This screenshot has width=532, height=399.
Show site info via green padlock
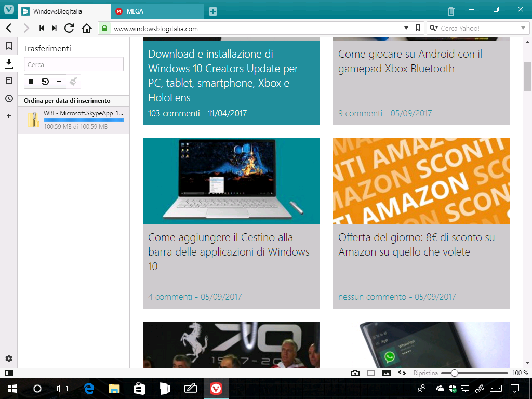(x=104, y=28)
